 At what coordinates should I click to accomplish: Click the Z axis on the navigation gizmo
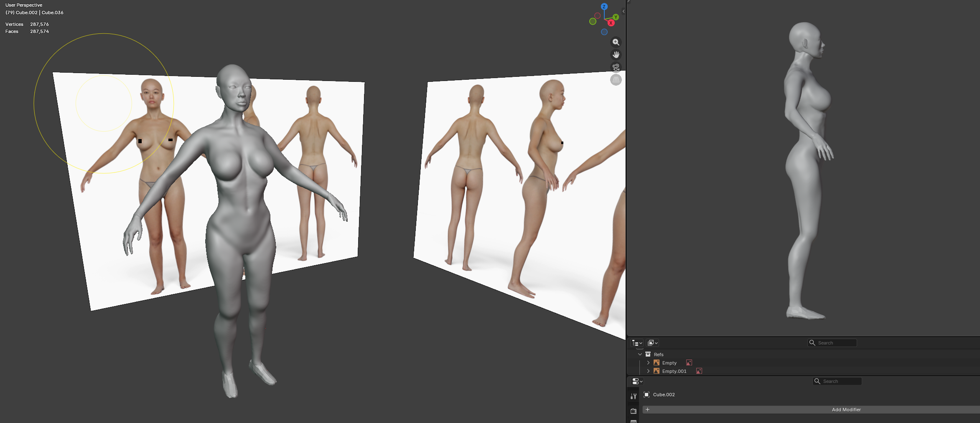tap(604, 7)
